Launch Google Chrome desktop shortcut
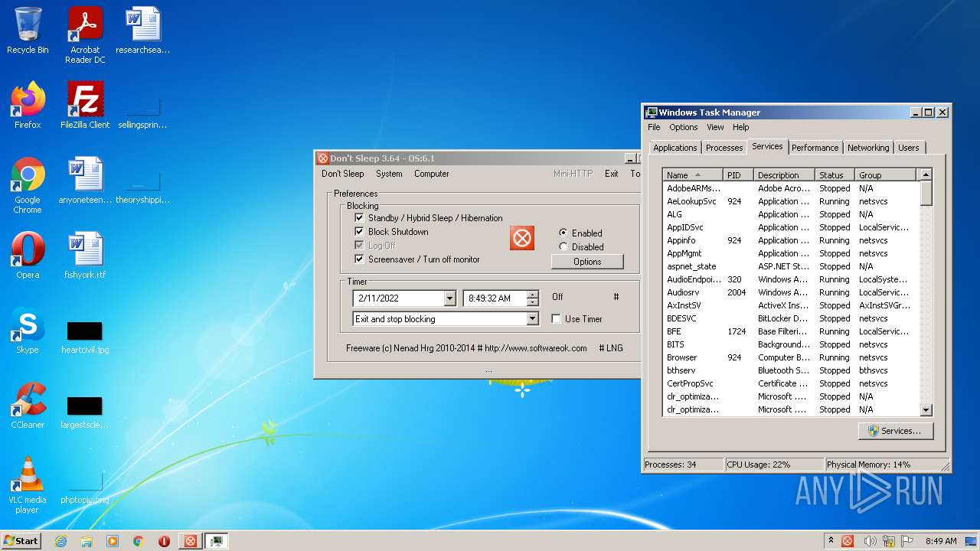980x551 pixels. click(28, 185)
